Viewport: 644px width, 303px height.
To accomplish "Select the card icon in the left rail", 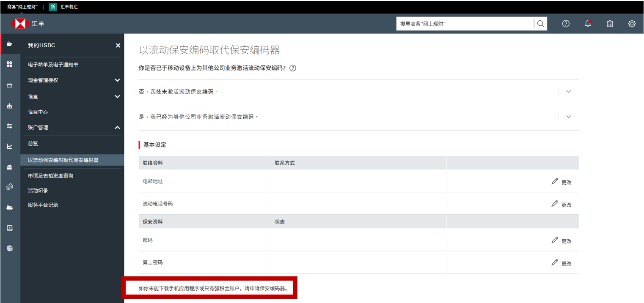I will click(x=9, y=85).
